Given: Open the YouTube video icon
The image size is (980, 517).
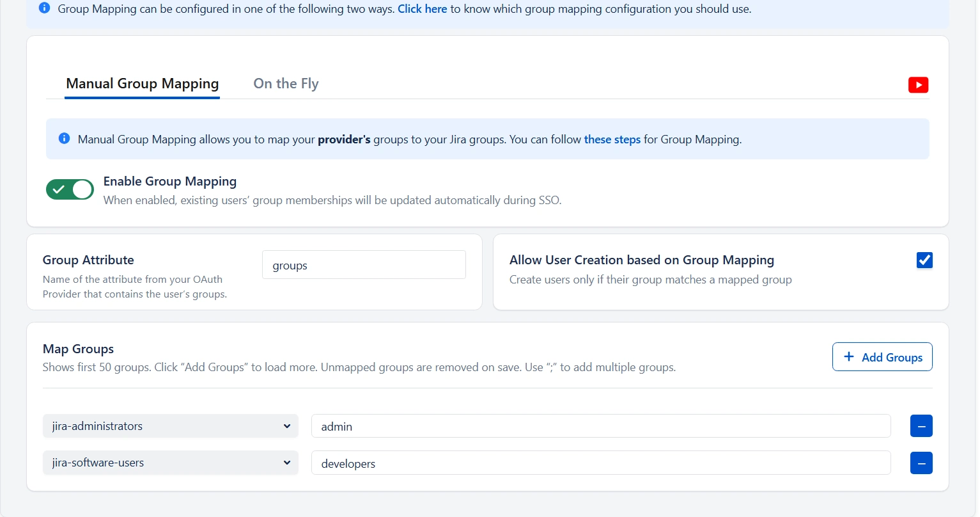Looking at the screenshot, I should [x=919, y=84].
